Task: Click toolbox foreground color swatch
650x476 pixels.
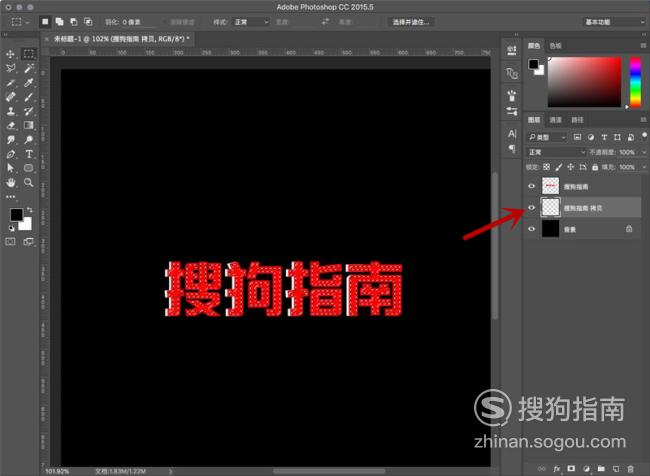Action: tap(16, 215)
